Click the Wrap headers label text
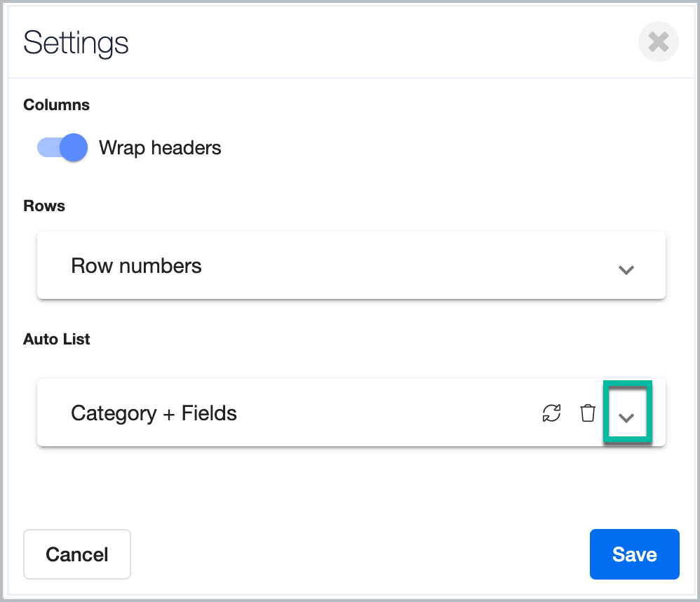Image resolution: width=700 pixels, height=602 pixels. (160, 148)
